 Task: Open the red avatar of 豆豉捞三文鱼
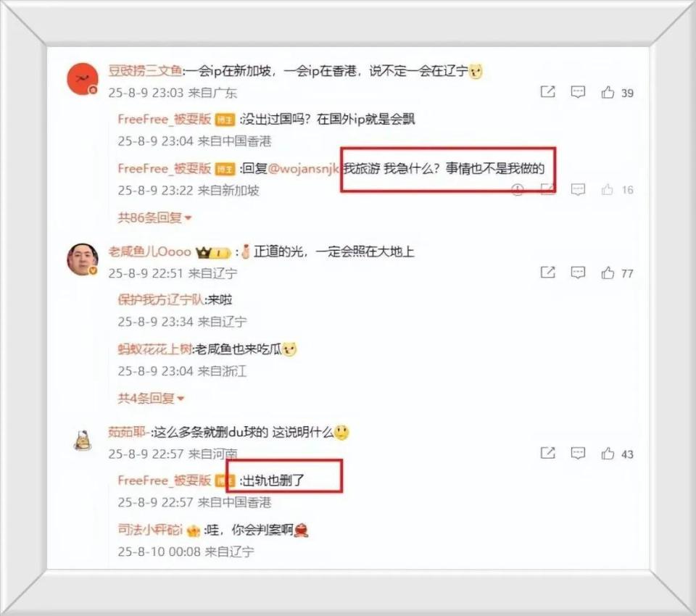point(83,78)
